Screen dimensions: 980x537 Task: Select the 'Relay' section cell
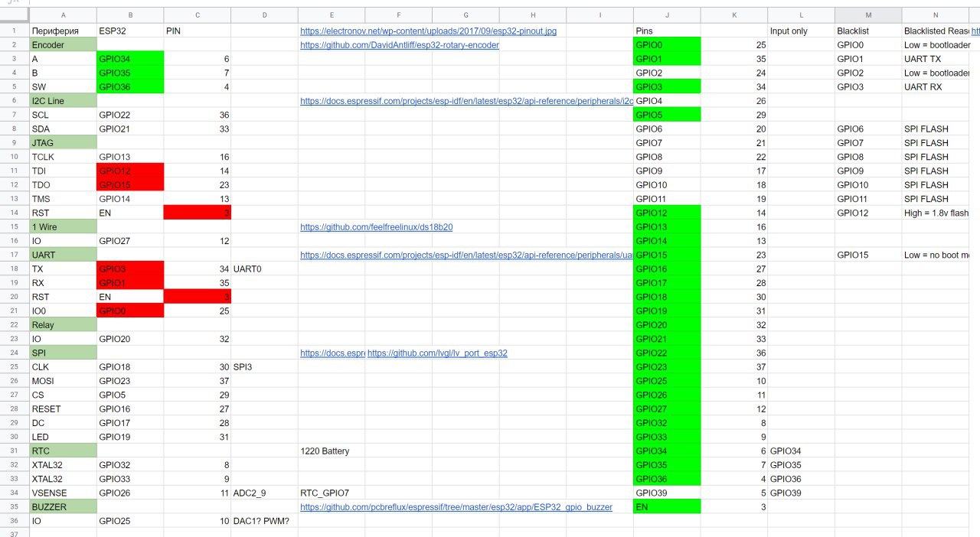(63, 325)
